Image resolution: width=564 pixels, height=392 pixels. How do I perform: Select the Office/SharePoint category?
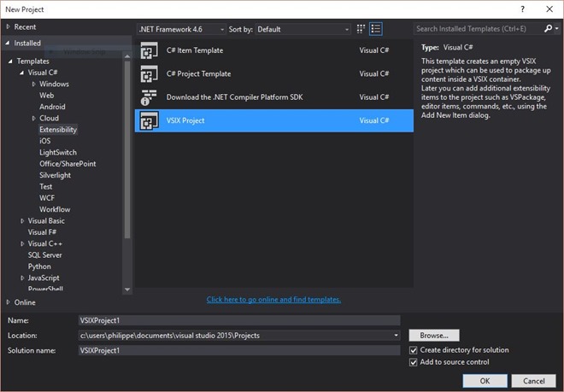point(68,164)
